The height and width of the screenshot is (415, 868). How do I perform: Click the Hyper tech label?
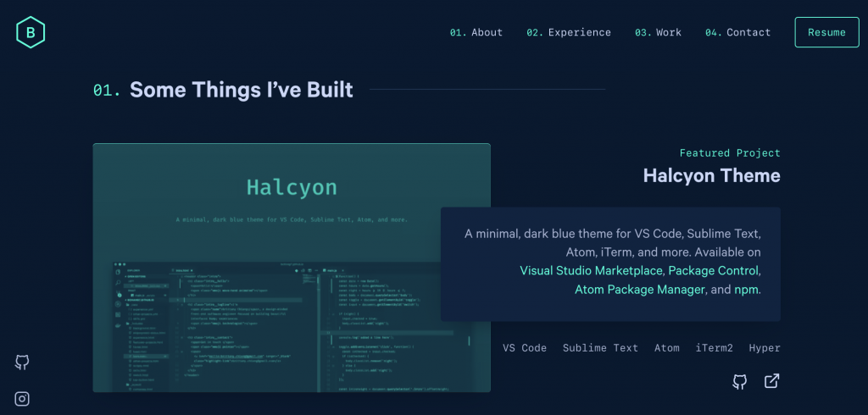pyautogui.click(x=765, y=348)
